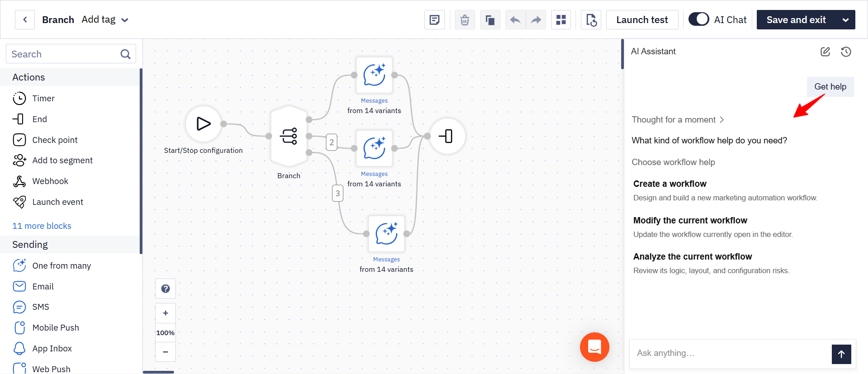The width and height of the screenshot is (868, 374).
Task: Click the search magnifier icon
Action: coord(125,54)
